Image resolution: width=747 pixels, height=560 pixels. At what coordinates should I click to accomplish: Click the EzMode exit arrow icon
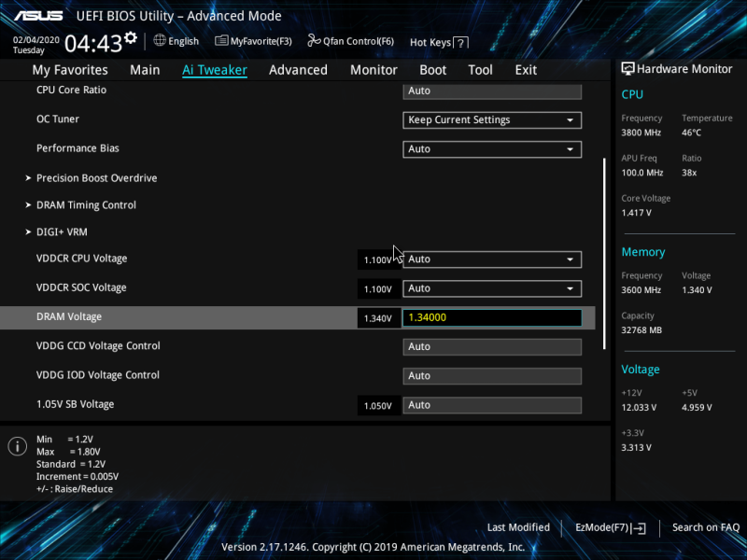(639, 528)
